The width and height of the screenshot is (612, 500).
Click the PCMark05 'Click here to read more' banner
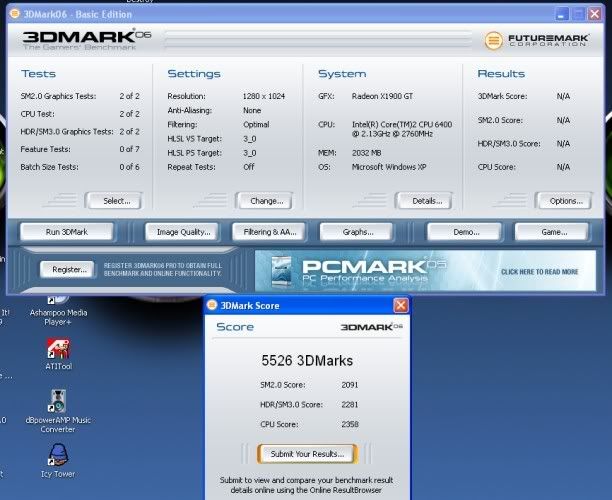point(425,270)
